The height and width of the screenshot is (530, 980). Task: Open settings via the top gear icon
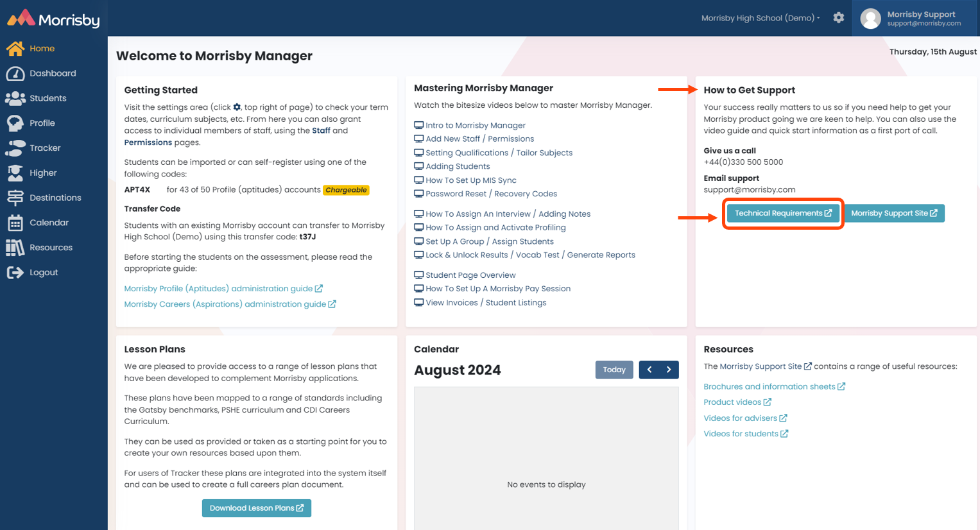tap(839, 18)
